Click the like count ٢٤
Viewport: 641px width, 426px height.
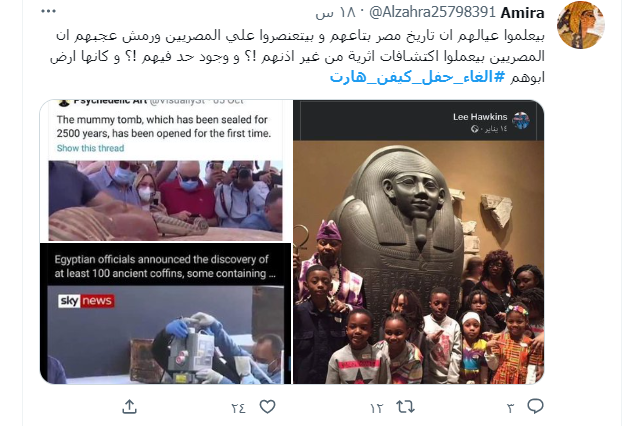pos(238,408)
